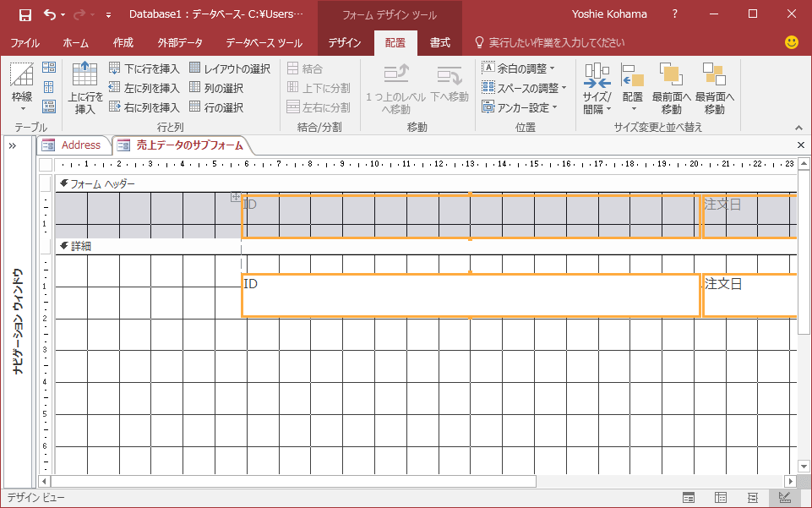Image resolution: width=812 pixels, height=508 pixels.
Task: Open アンカー設定 anchoring dropdown
Action: coord(520,107)
